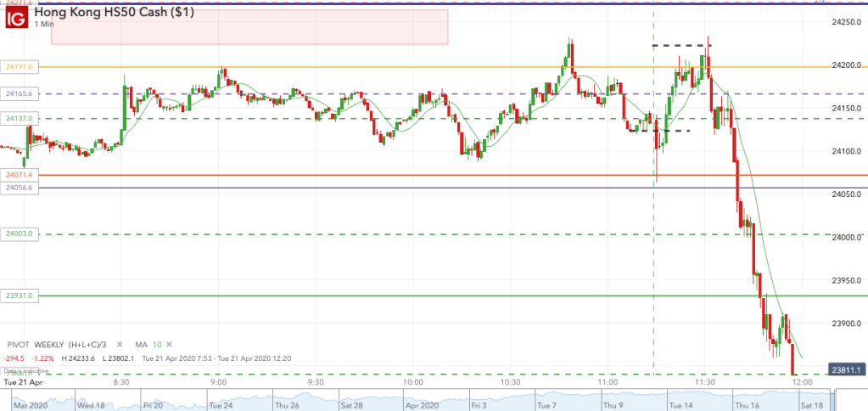The height and width of the screenshot is (411, 868).
Task: Select the 24165.6 purple dashed level label
Action: tap(20, 93)
